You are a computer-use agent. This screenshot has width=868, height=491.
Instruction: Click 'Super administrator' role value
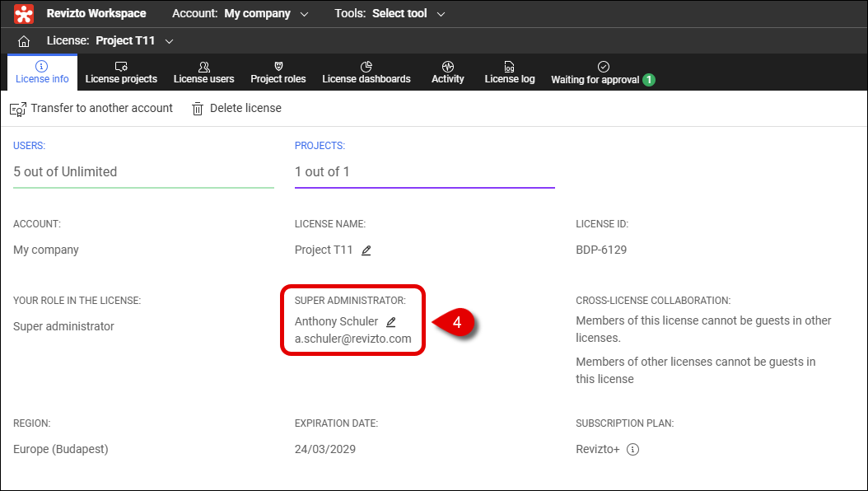[x=63, y=326]
